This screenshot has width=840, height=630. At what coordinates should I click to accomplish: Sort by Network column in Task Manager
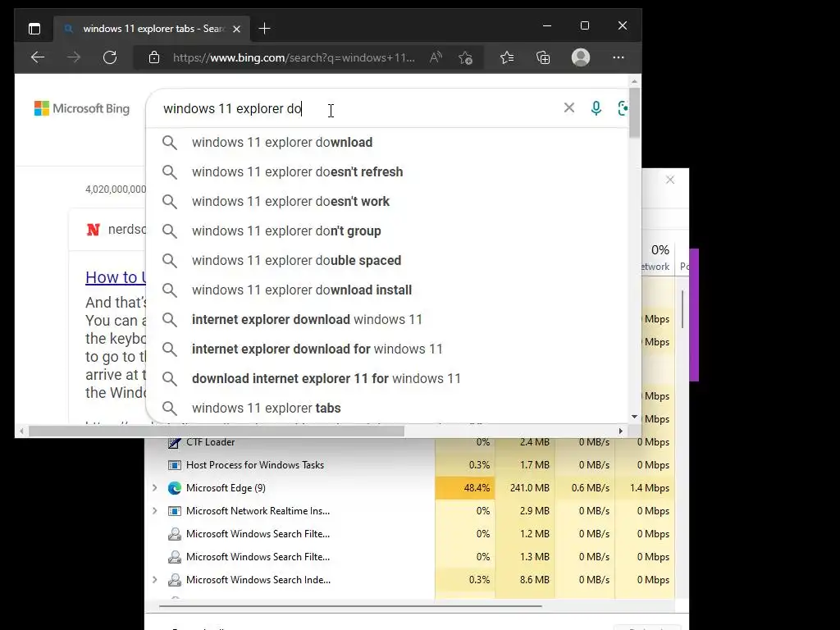(x=655, y=258)
